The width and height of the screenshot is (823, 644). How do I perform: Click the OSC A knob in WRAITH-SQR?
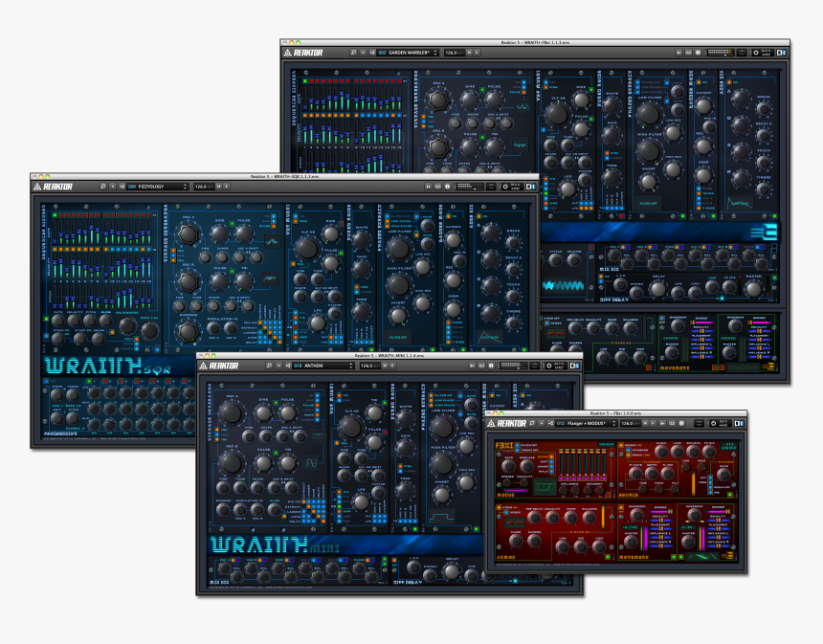click(x=189, y=234)
